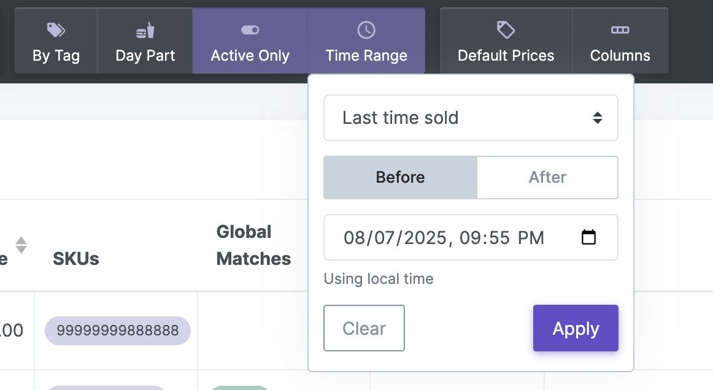This screenshot has height=390, width=713.
Task: Open the Last time sold dropdown
Action: (x=471, y=118)
